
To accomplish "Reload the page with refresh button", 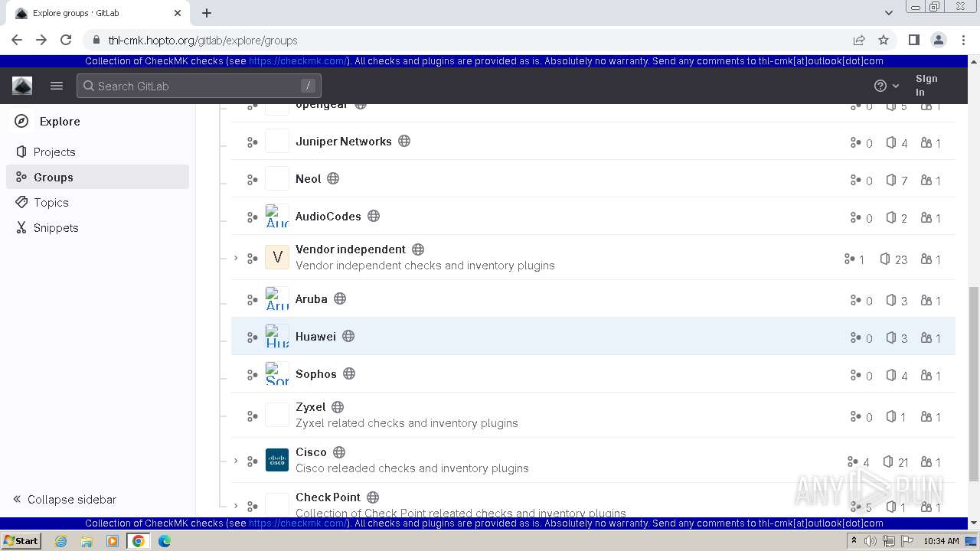I will 66,40.
